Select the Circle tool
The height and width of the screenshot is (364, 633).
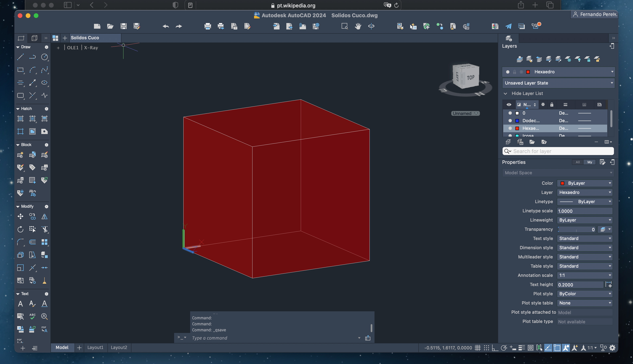click(x=44, y=57)
